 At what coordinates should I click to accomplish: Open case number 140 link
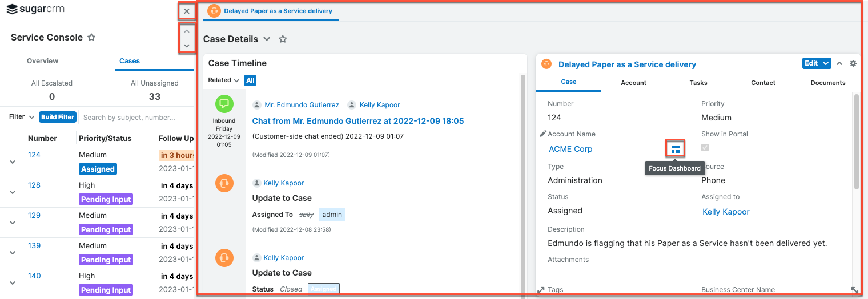click(x=34, y=276)
